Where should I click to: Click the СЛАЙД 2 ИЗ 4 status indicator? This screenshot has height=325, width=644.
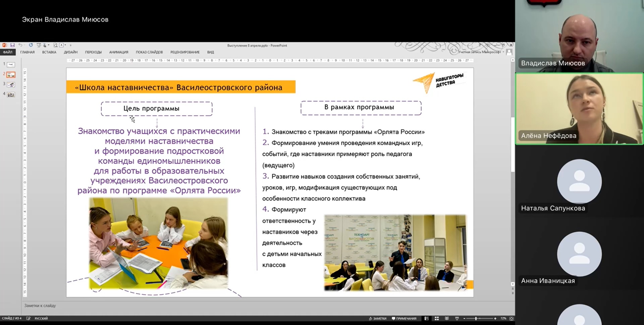(12, 318)
